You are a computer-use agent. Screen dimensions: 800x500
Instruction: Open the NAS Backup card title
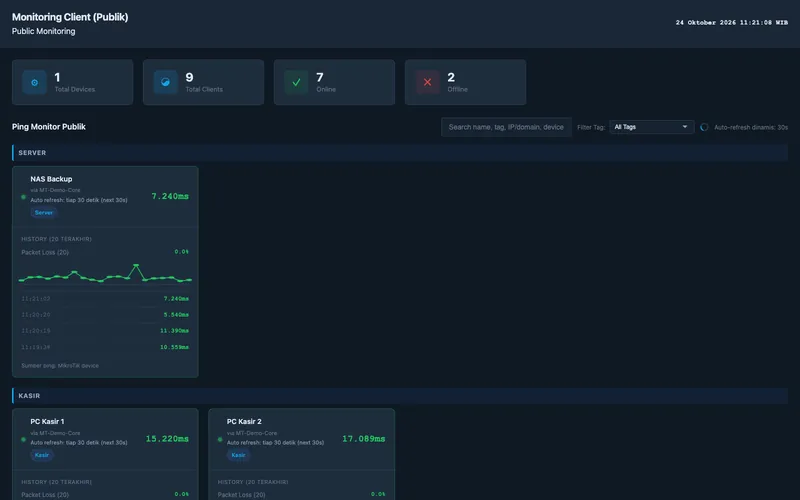[51, 179]
